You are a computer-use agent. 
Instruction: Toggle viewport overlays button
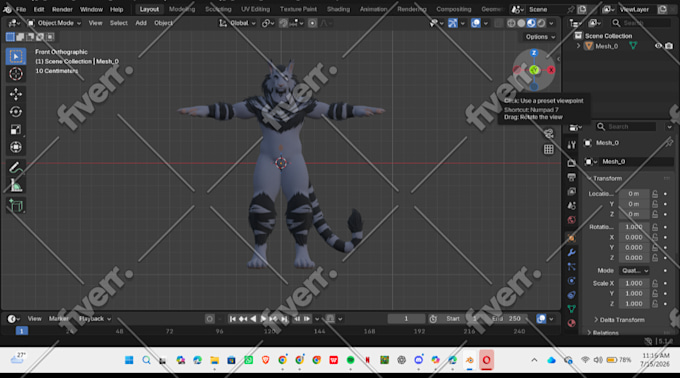coord(476,23)
